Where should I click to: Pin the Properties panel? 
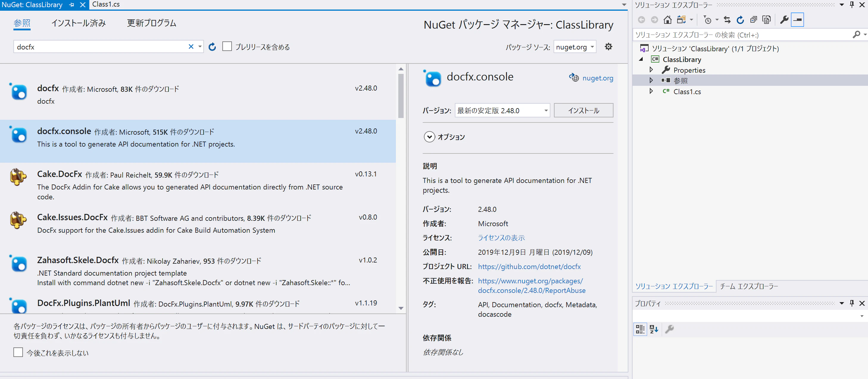tap(852, 303)
